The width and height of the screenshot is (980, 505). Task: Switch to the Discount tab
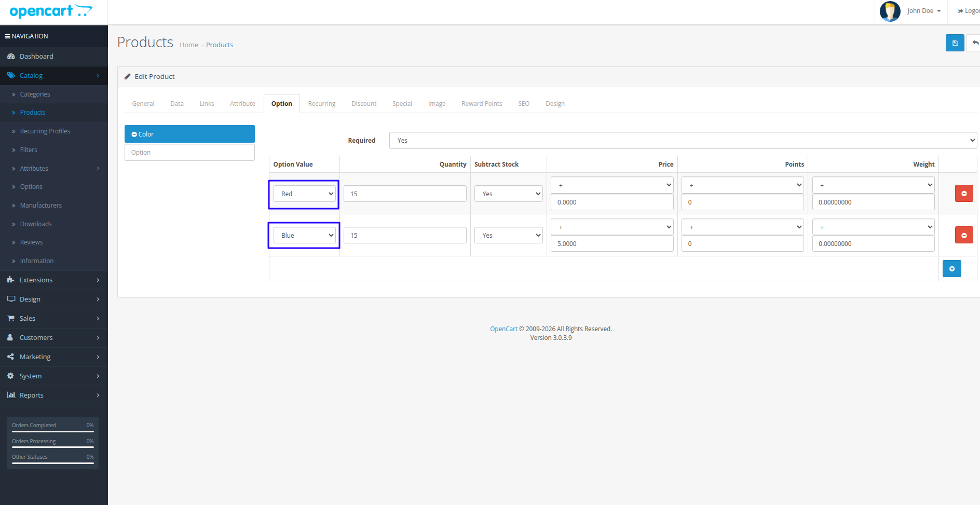(364, 104)
